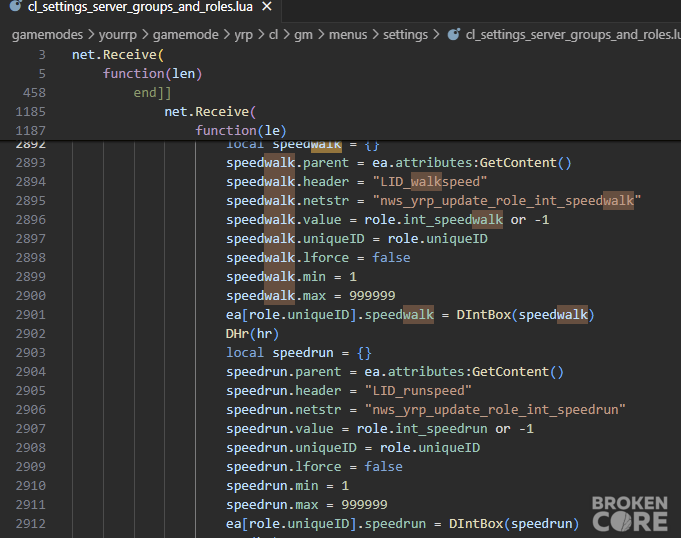Viewport: 681px width, 538px height.
Task: Open the settings breadcrumb segment
Action: point(405,35)
